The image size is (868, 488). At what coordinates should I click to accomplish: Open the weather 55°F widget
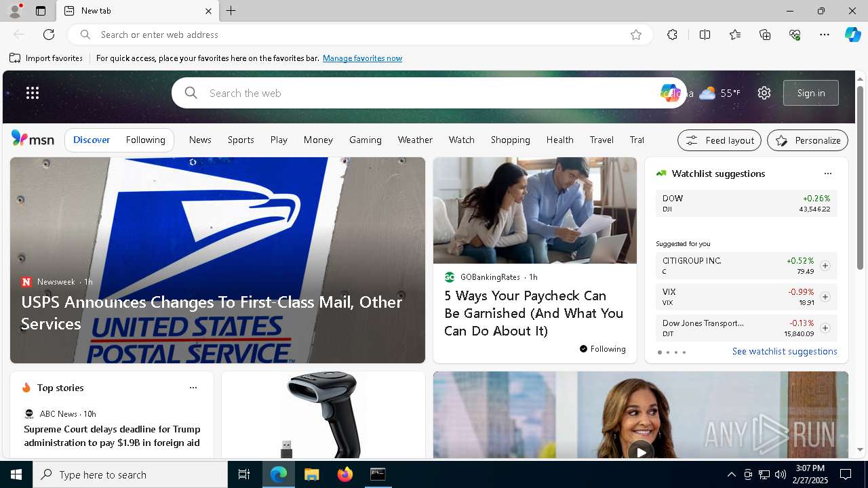click(x=719, y=93)
